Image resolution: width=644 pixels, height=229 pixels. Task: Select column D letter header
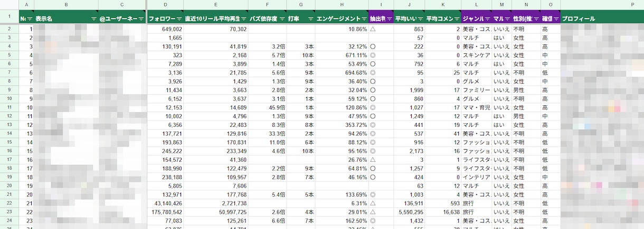coord(165,5)
